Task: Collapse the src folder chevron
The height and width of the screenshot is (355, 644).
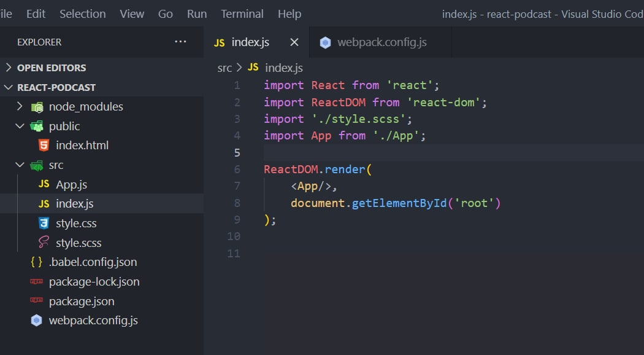Action: pyautogui.click(x=19, y=165)
